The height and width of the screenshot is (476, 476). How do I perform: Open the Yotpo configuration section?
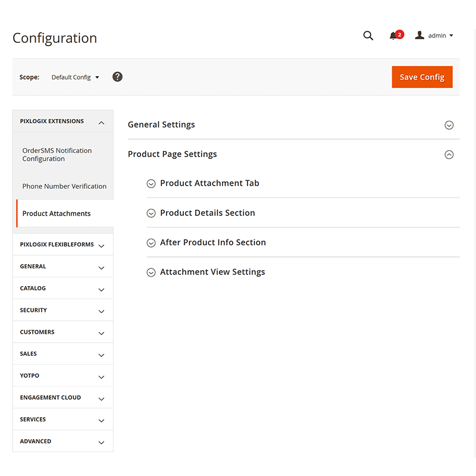coord(62,375)
